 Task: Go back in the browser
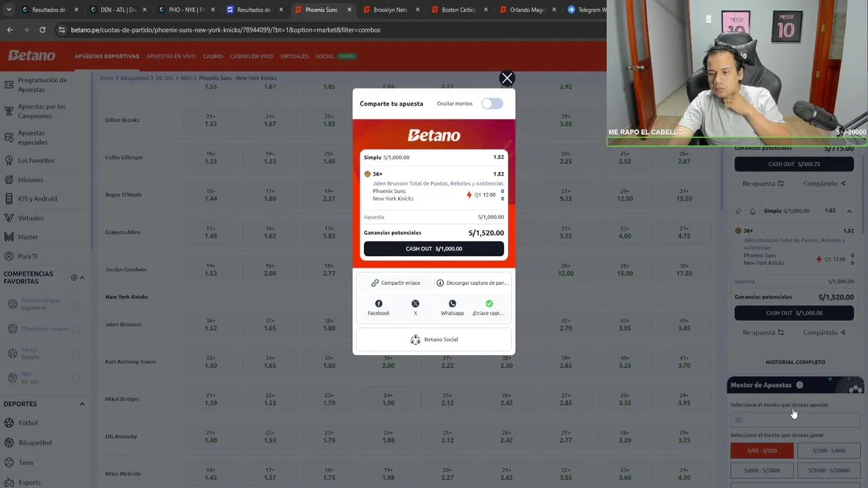pyautogui.click(x=9, y=30)
